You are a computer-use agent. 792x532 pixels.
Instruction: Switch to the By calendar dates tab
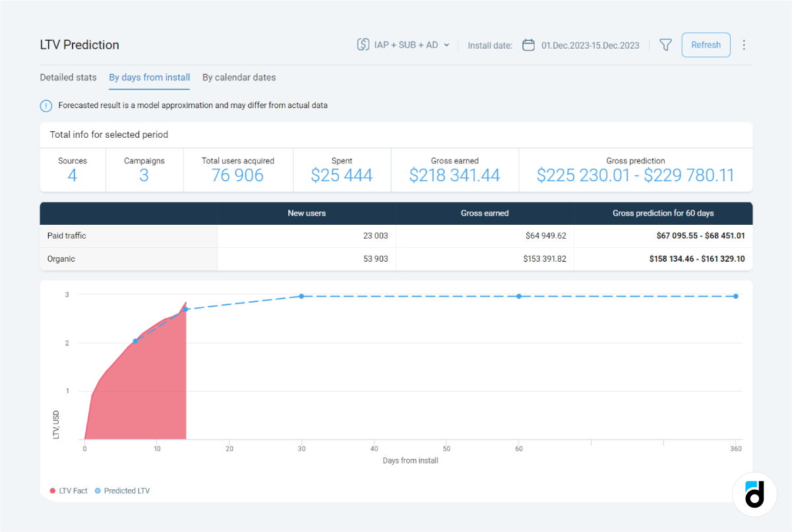(x=239, y=77)
